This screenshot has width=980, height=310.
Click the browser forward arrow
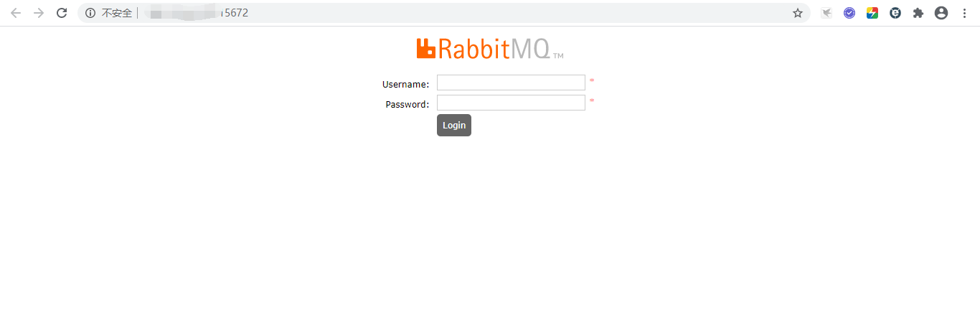pyautogui.click(x=39, y=13)
